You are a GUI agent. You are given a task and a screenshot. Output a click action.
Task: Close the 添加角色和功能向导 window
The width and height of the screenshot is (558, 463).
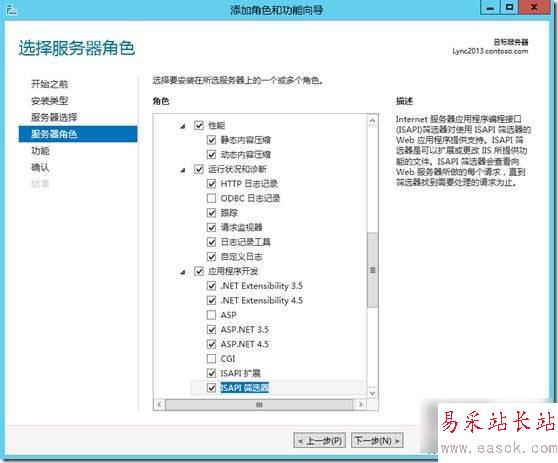(534, 7)
